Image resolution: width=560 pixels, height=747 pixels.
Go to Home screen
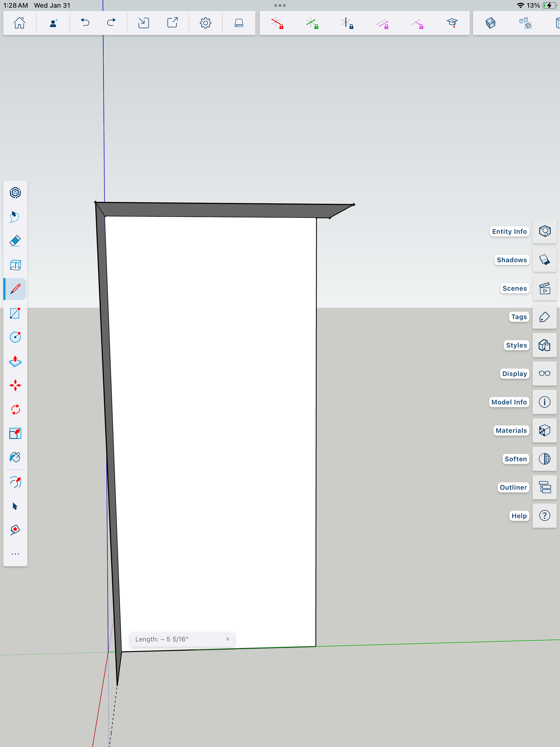19,23
